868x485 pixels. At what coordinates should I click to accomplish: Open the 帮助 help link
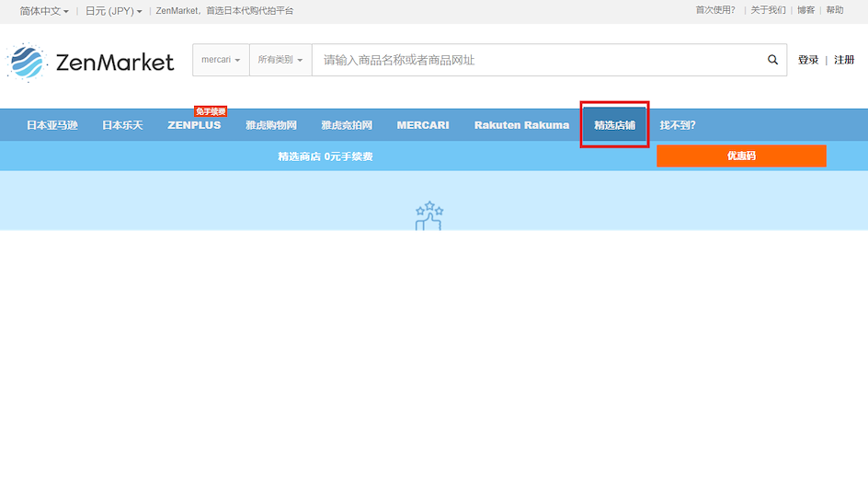pyautogui.click(x=835, y=10)
